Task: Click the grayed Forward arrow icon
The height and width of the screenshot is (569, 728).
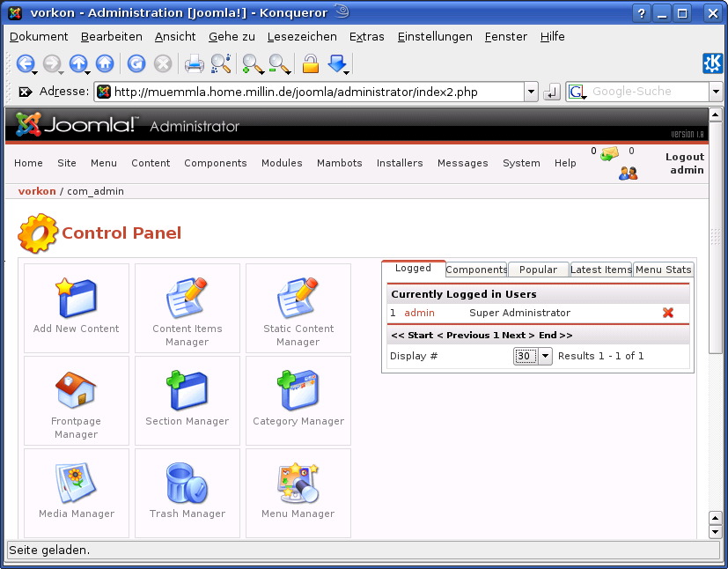Action: [x=51, y=63]
